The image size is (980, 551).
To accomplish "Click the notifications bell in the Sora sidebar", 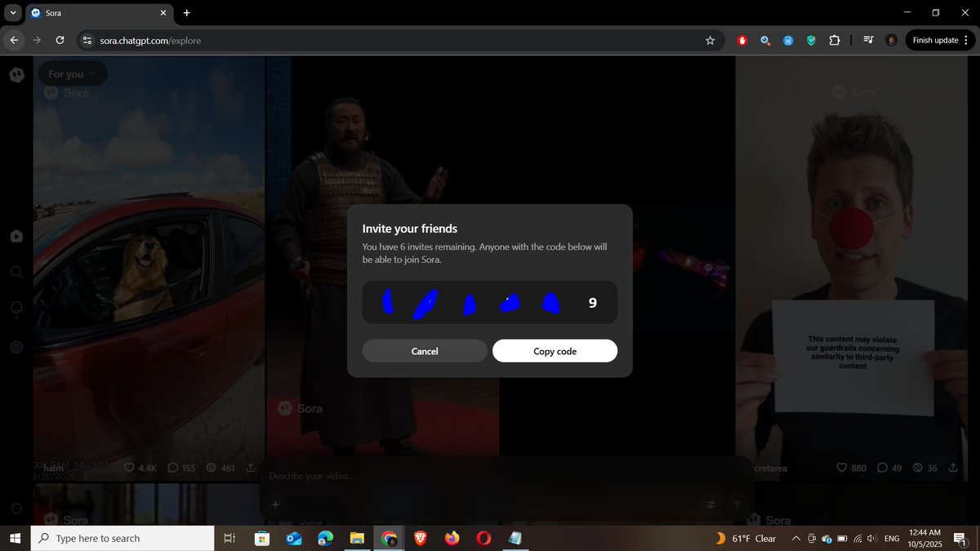I will tap(16, 309).
